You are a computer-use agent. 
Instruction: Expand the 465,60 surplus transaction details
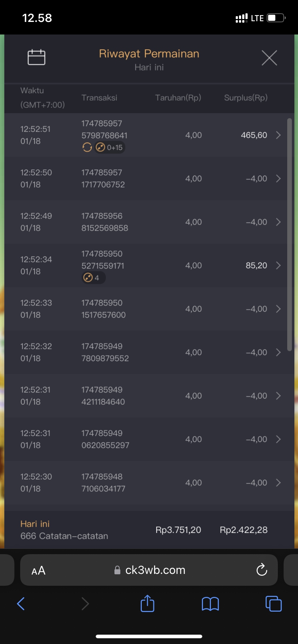click(x=278, y=135)
